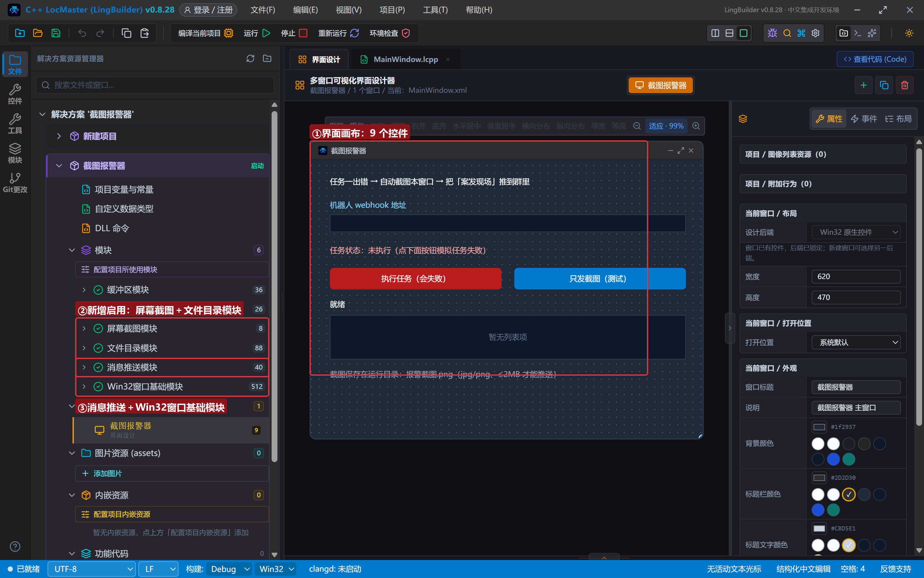The height and width of the screenshot is (578, 924).
Task: Open the settings gear icon
Action: coord(815,33)
